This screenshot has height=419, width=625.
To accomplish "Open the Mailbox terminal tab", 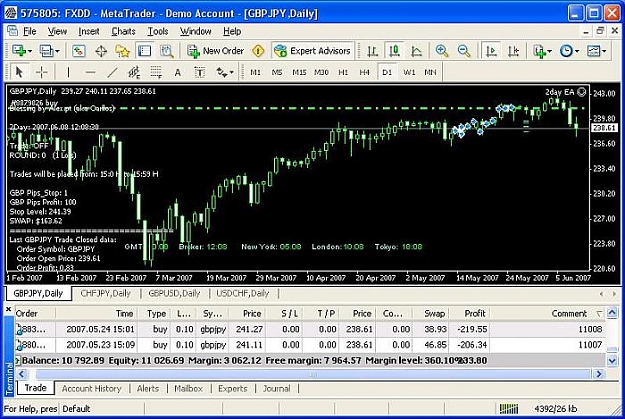I will (x=188, y=388).
